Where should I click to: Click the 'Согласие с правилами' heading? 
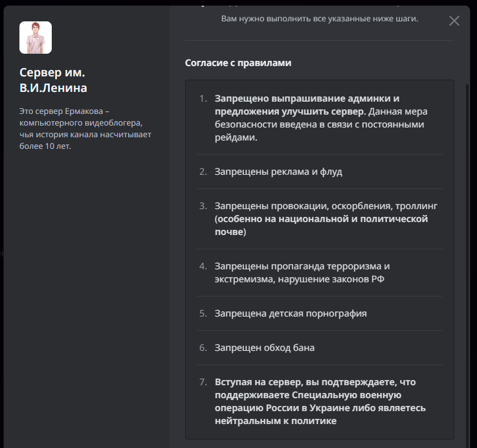238,63
